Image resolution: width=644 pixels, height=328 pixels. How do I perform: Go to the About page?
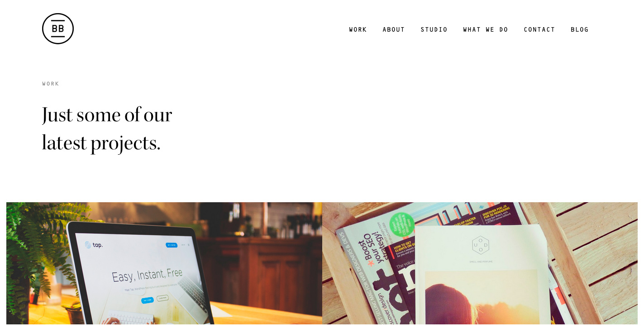(x=394, y=30)
